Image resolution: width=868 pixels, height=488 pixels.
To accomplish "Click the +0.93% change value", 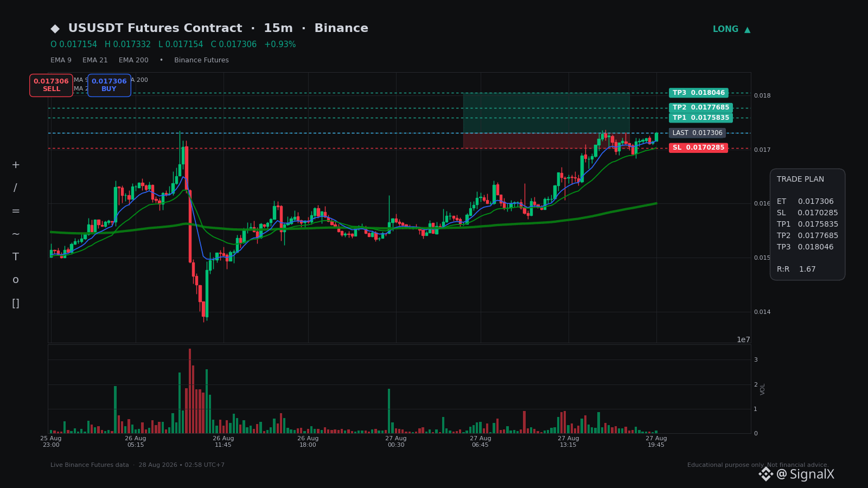I will [280, 44].
